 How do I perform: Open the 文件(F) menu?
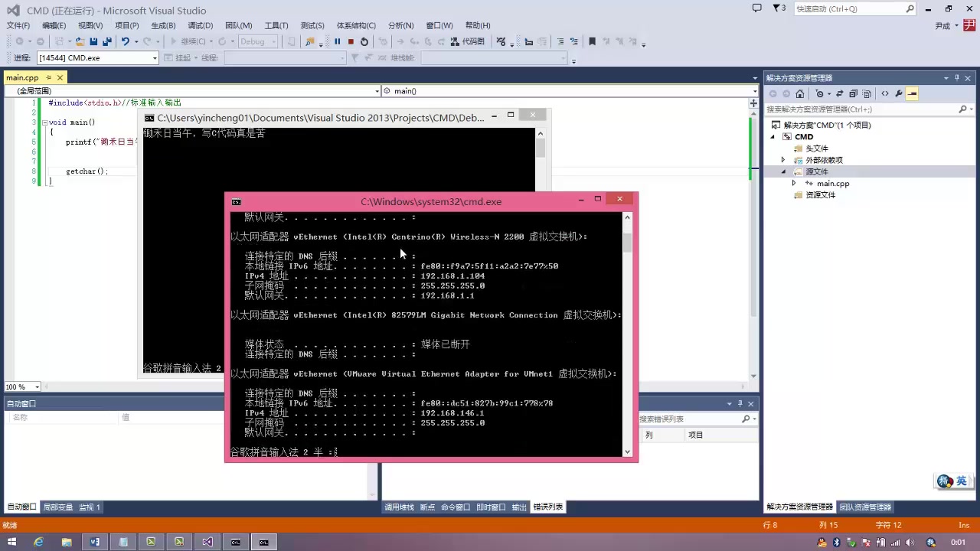pyautogui.click(x=18, y=25)
